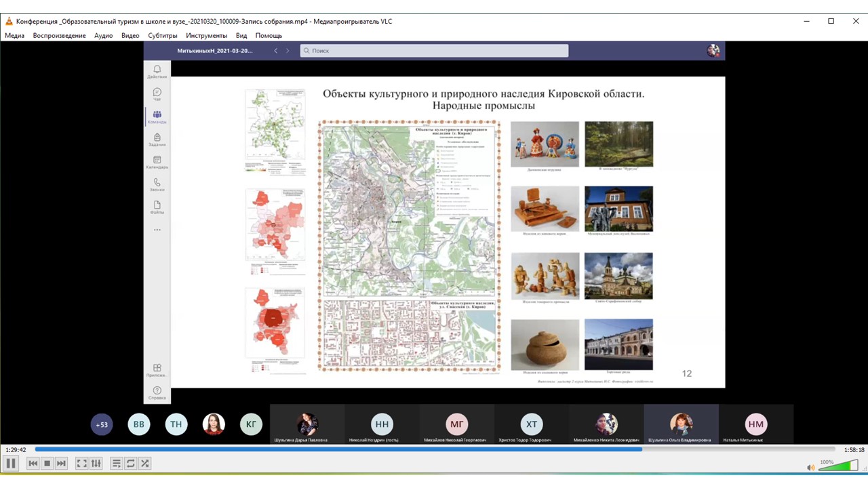The width and height of the screenshot is (868, 488).
Task: Click the Teams Календарь icon in the video
Action: 157,163
